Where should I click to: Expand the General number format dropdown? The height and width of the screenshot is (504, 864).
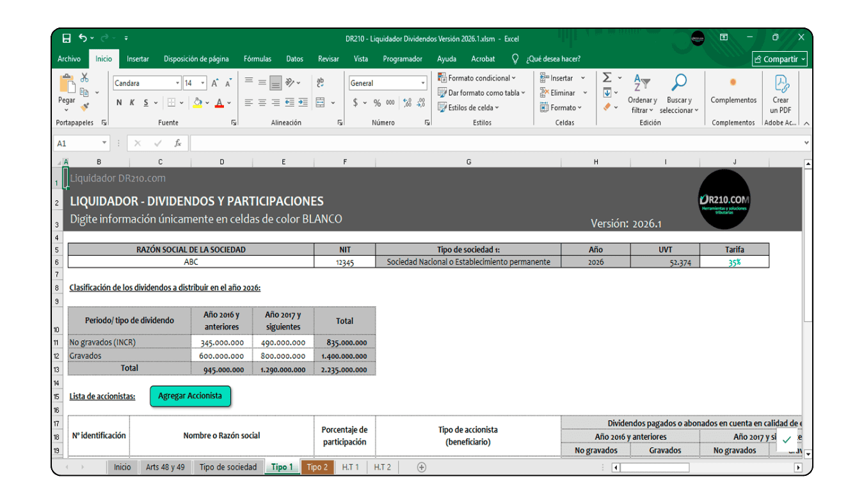(422, 83)
